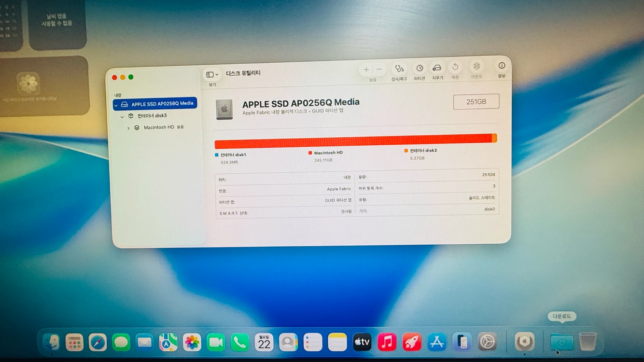The height and width of the screenshot is (362, 644).
Task: Click the 디스크 유틸리티 window title
Action: [x=243, y=73]
